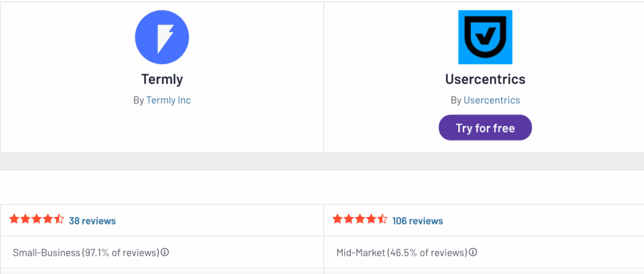Click the gray divider band below product cards
644x274 pixels.
point(322,161)
